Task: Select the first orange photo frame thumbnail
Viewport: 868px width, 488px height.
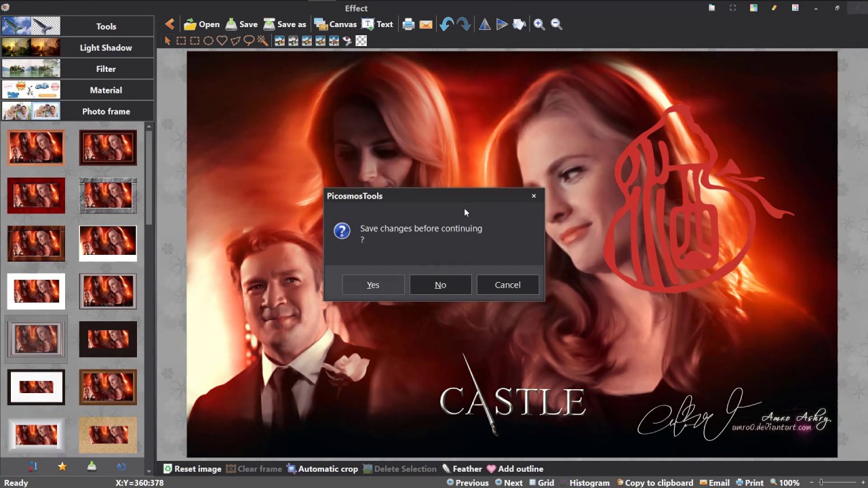Action: pos(36,148)
